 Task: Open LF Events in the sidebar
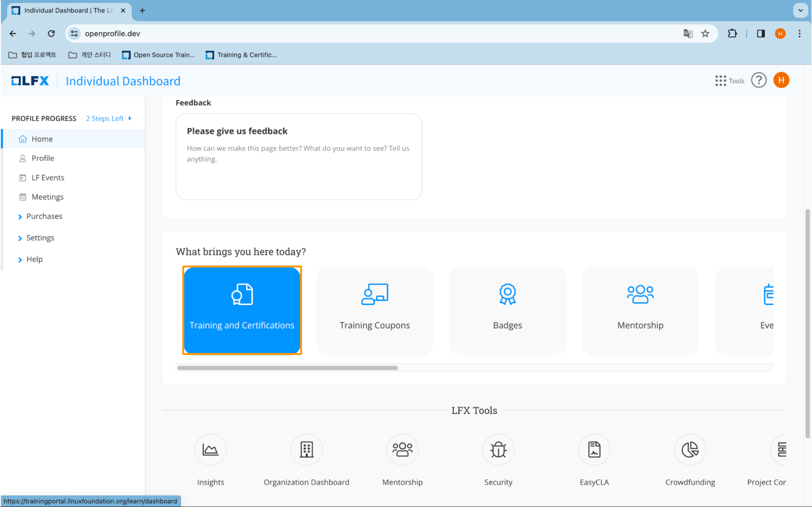[x=48, y=178]
